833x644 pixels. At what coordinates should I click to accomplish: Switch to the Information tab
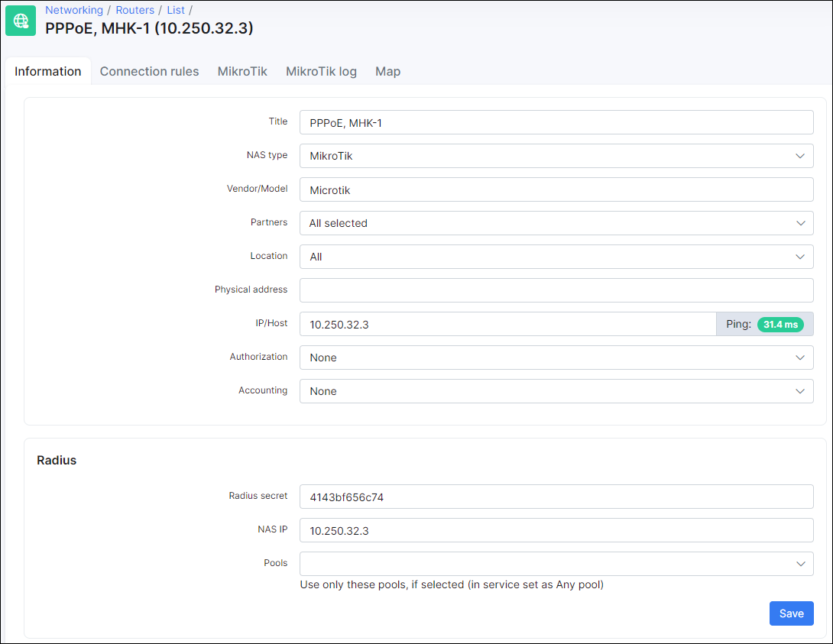click(48, 71)
